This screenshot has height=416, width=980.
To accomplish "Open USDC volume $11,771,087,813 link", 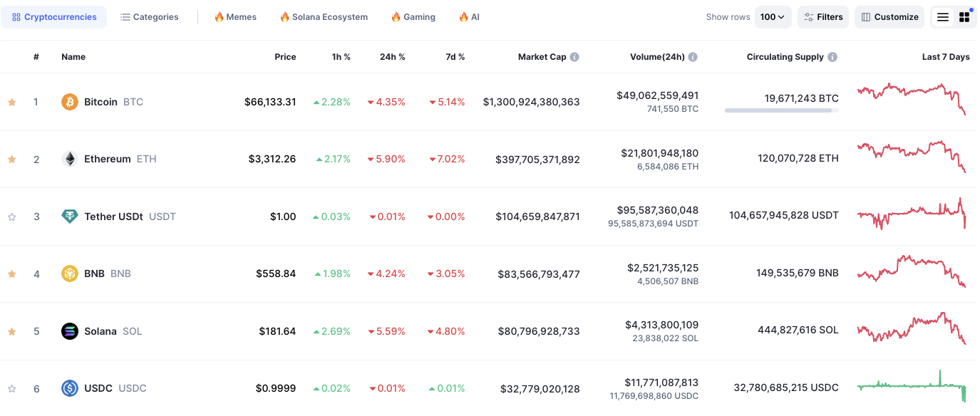I will tap(661, 383).
